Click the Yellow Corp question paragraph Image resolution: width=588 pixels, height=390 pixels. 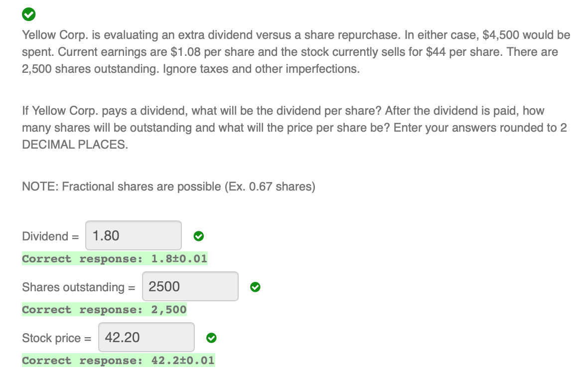coord(294,51)
